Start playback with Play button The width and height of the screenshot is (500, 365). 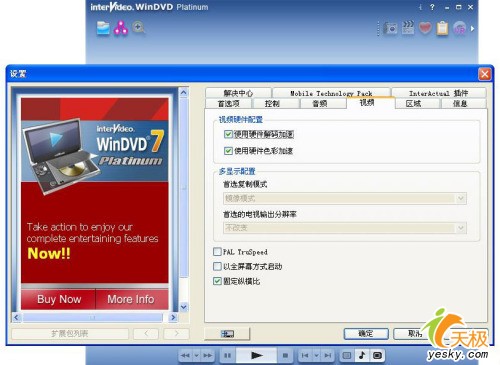[256, 355]
